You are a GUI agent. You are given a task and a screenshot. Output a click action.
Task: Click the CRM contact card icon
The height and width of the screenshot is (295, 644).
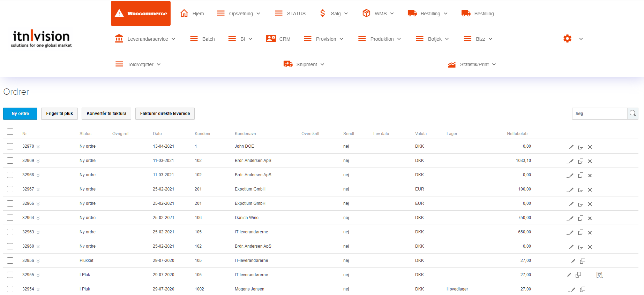coord(271,39)
